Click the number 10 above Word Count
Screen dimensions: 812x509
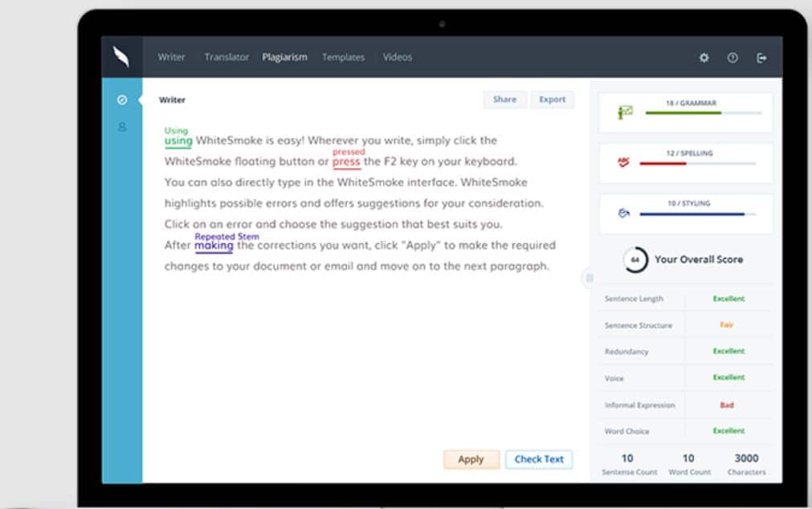point(688,458)
